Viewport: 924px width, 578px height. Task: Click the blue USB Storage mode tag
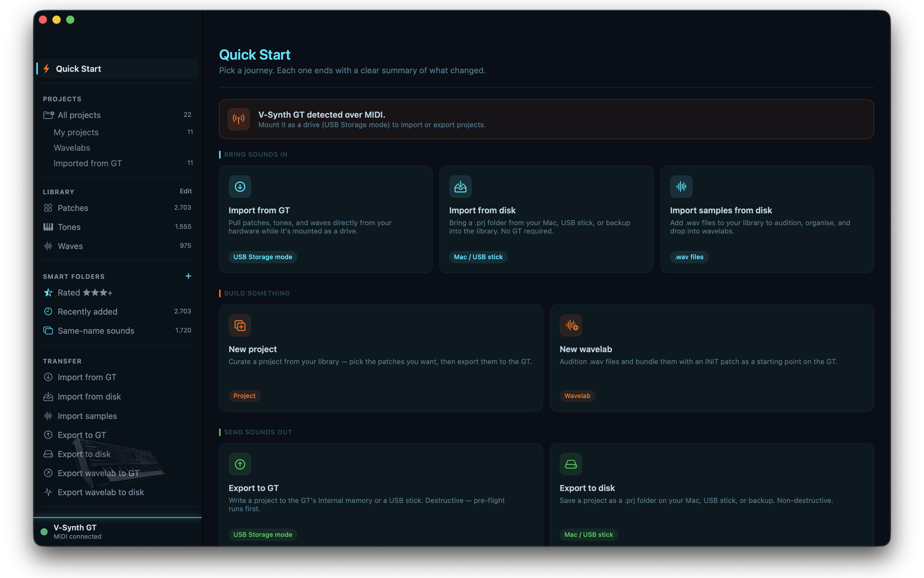(263, 257)
